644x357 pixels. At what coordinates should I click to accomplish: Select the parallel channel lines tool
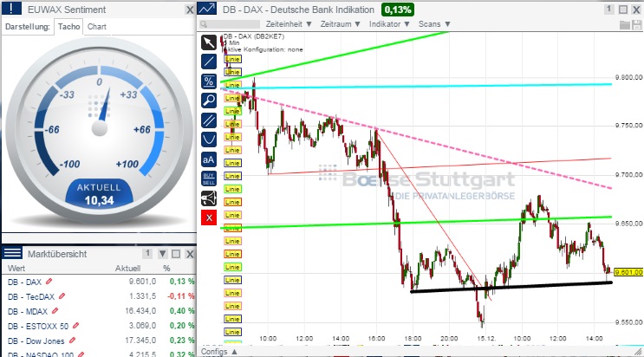209,120
